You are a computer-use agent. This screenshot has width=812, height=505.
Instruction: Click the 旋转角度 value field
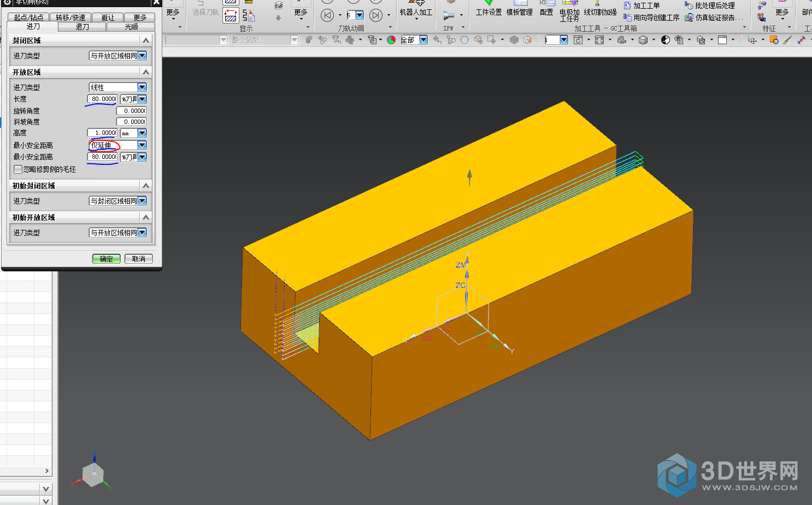132,111
